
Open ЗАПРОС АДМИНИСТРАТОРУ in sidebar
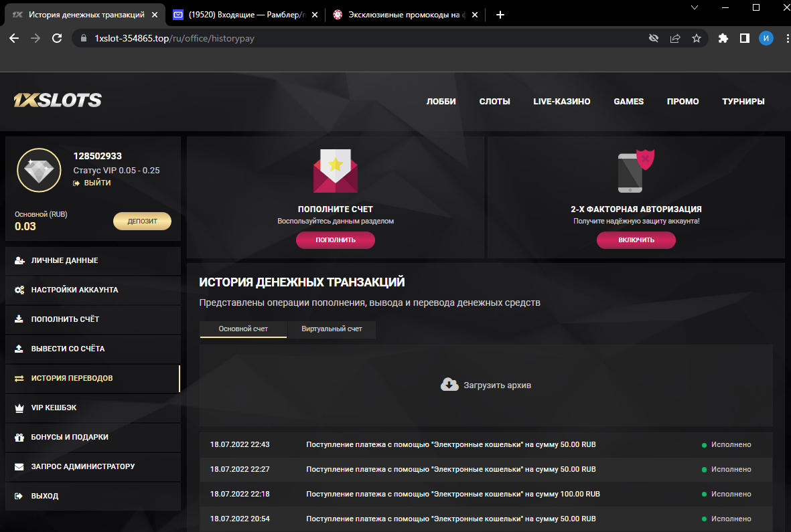pyautogui.click(x=93, y=466)
